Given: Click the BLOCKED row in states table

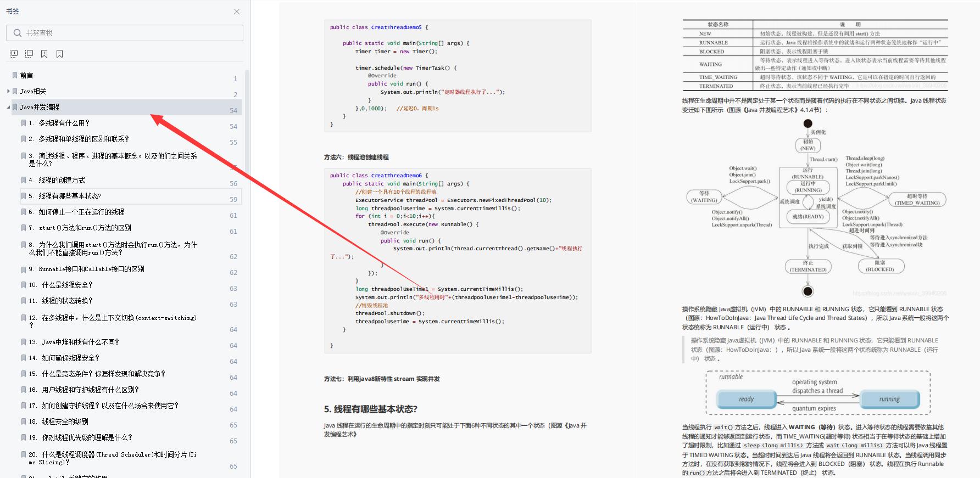Looking at the screenshot, I should [815, 52].
